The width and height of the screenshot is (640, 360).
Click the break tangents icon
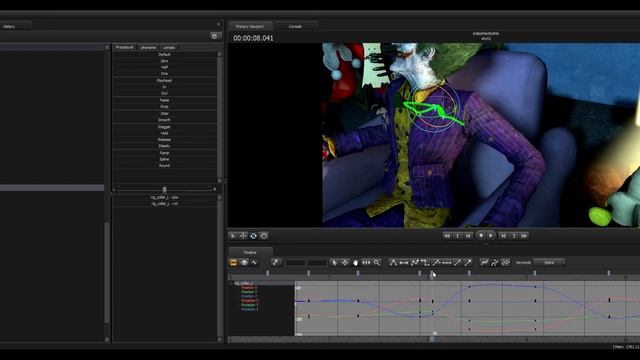pos(447,263)
